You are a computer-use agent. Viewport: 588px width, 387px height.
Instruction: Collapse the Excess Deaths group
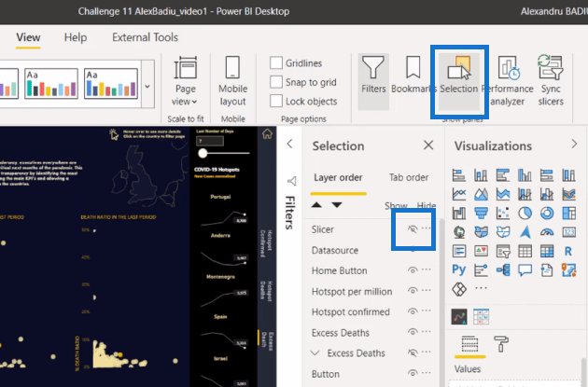(x=317, y=353)
